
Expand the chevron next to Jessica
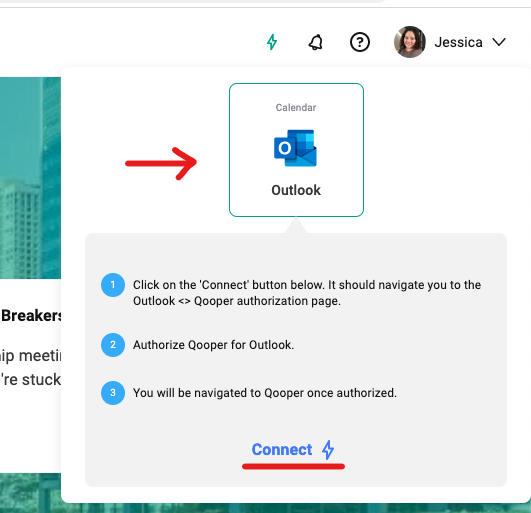pos(499,42)
